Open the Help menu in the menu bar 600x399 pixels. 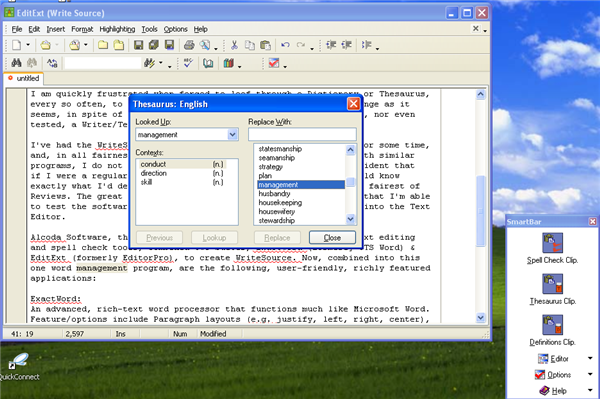[201, 29]
